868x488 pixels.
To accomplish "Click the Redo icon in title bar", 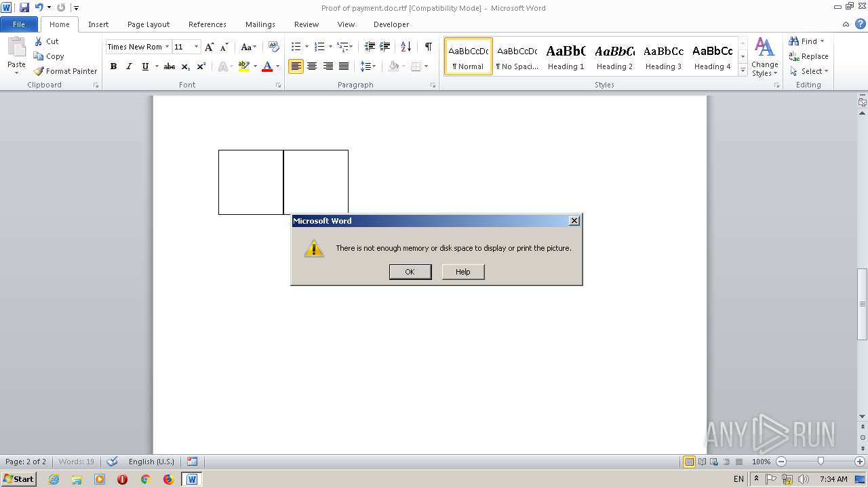I will 61,7.
